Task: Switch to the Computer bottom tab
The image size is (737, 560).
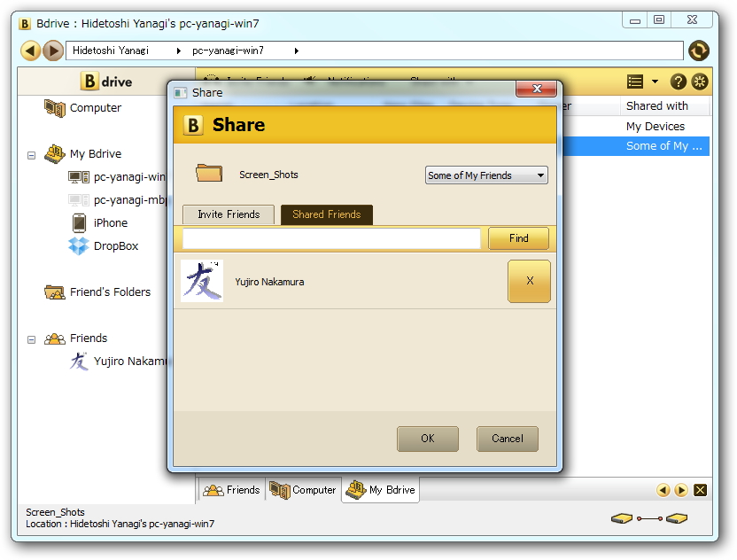Action: pyautogui.click(x=303, y=490)
